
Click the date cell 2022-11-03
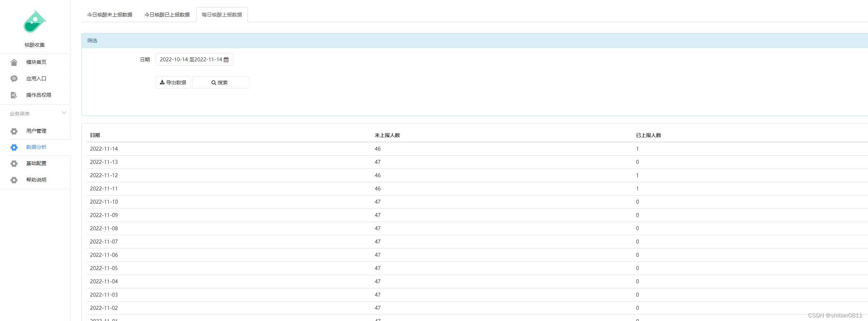coord(104,295)
